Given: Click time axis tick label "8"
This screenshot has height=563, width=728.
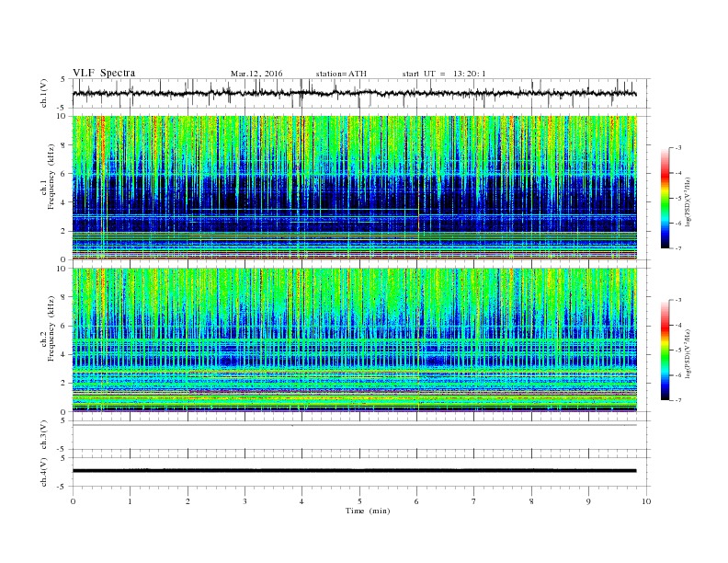Looking at the screenshot, I should [531, 501].
